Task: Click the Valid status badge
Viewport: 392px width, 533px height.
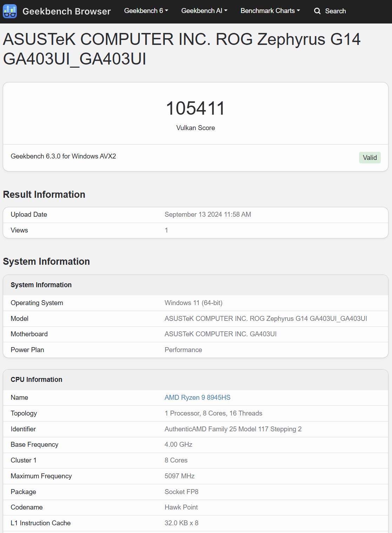Action: (x=370, y=157)
